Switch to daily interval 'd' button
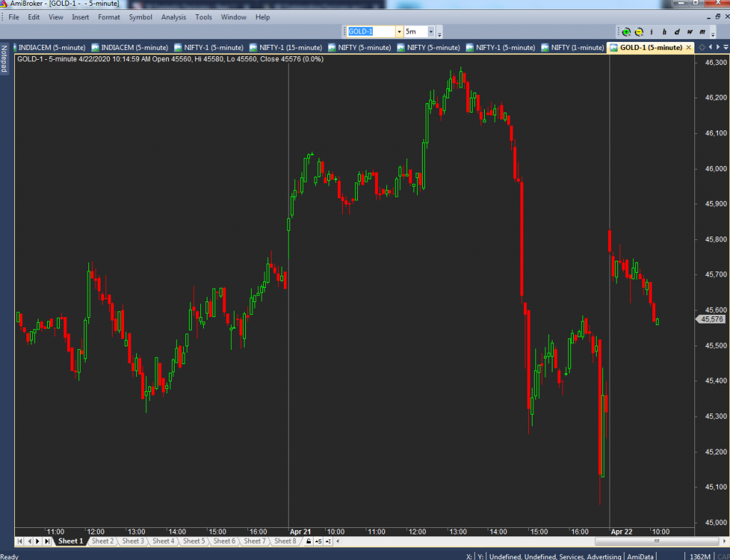Screen dimensions: 730x560 pyautogui.click(x=677, y=31)
